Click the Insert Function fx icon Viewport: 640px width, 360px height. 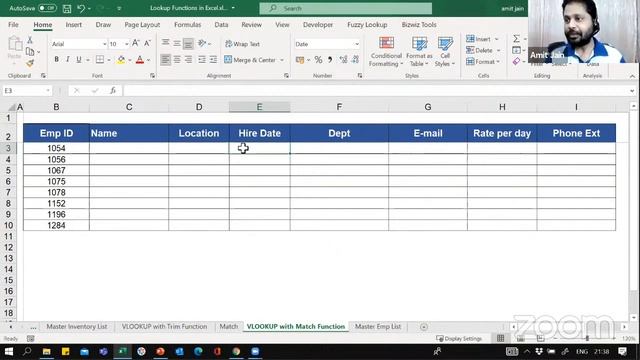coord(113,91)
